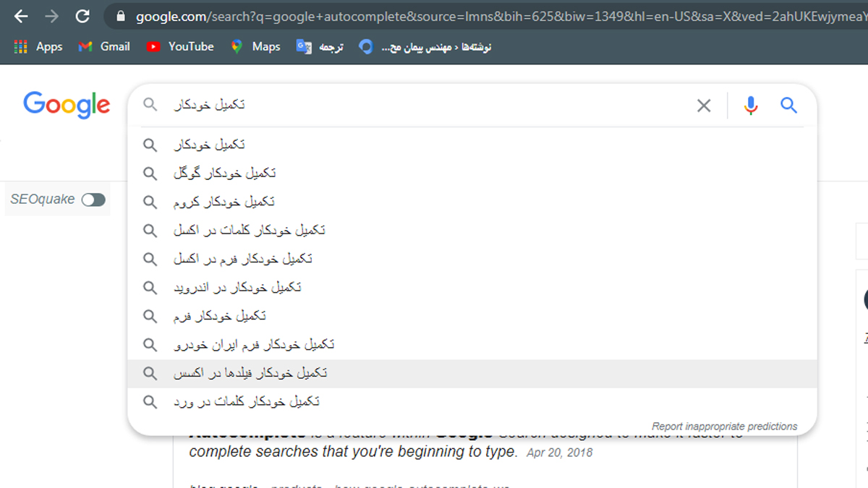The height and width of the screenshot is (488, 868).
Task: Clear the search box with the X icon
Action: pyautogui.click(x=703, y=105)
